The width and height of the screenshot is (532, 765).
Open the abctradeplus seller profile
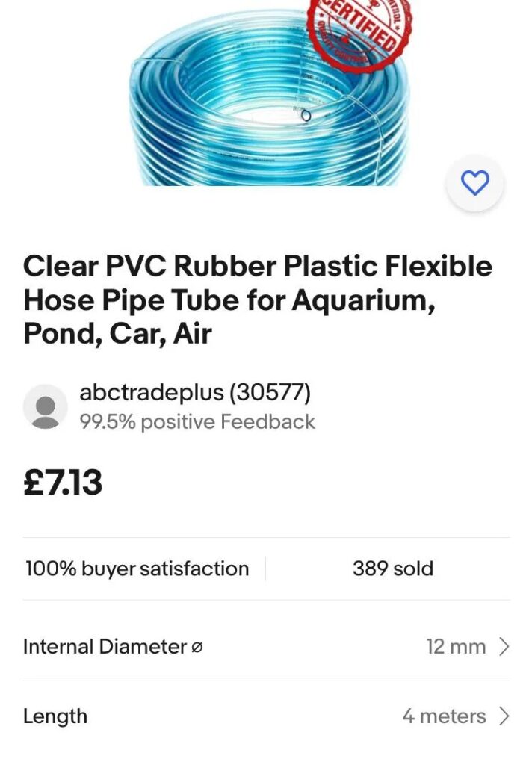pos(151,393)
